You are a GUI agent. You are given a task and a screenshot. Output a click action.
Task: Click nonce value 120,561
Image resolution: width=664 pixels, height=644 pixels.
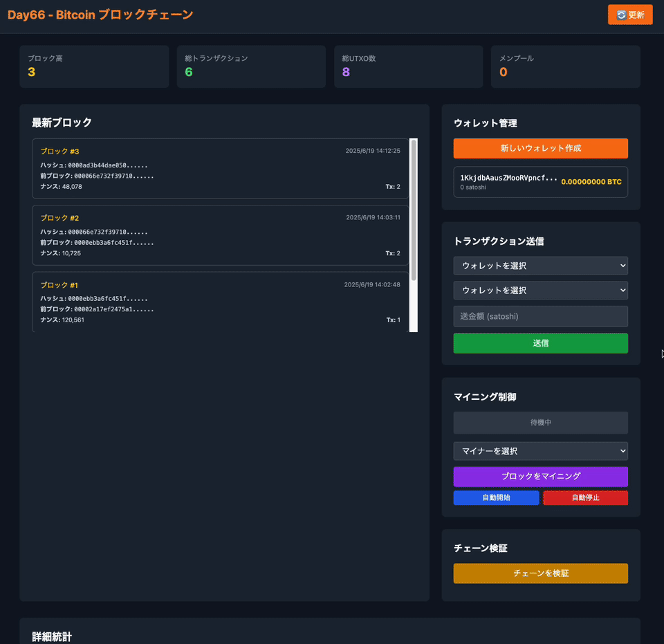point(73,320)
